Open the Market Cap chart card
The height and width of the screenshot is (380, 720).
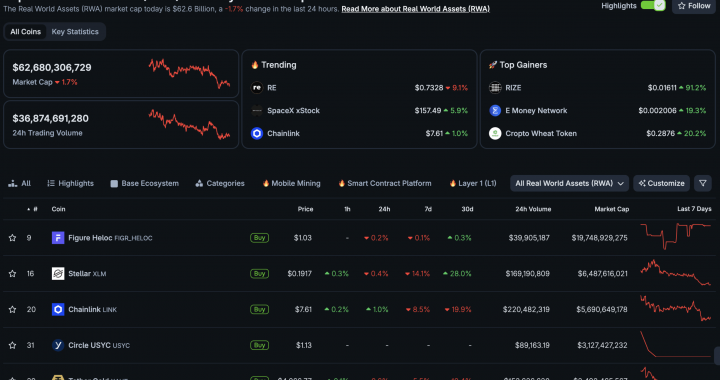coord(121,73)
